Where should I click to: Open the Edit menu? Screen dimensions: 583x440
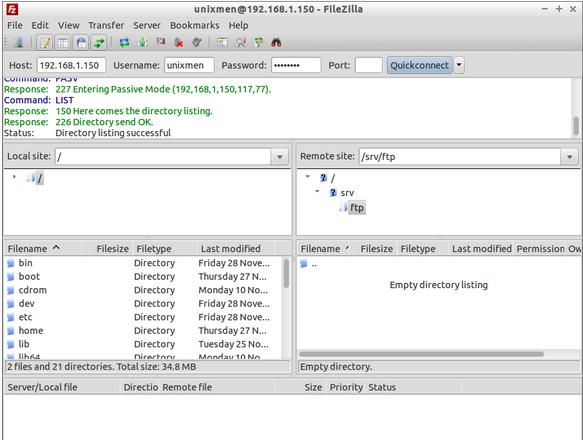(x=40, y=25)
